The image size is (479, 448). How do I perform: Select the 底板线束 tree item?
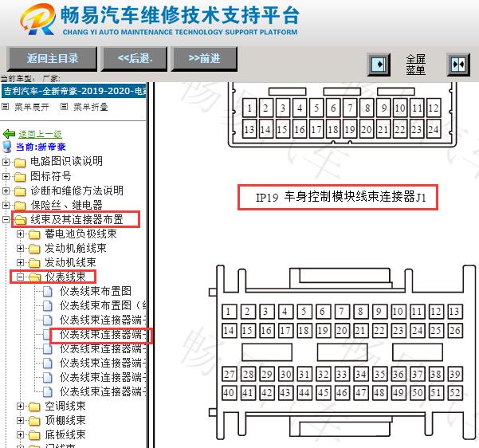[x=65, y=435]
